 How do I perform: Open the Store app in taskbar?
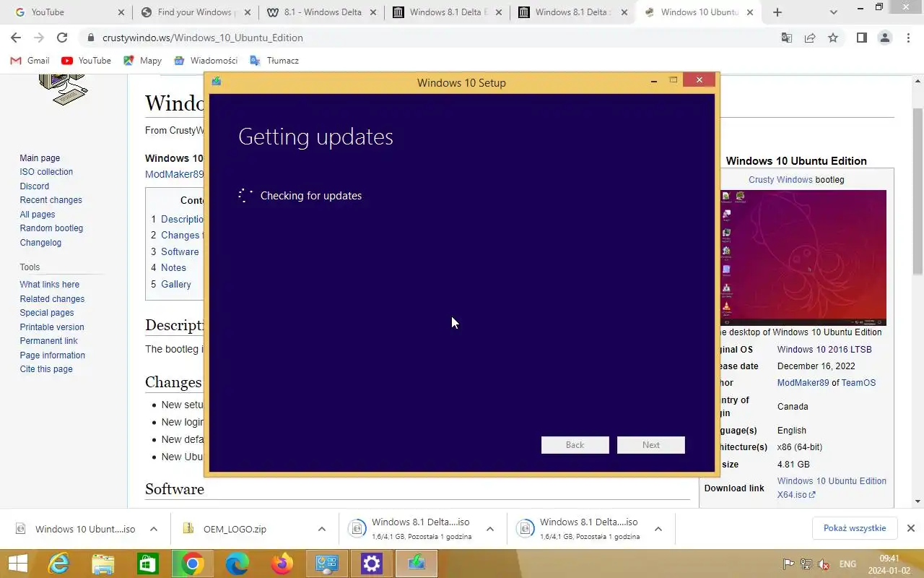pyautogui.click(x=147, y=564)
